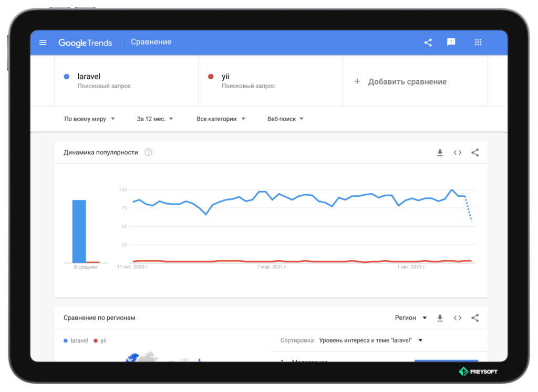Select the laravel search term card
The image size is (538, 392).
coord(126,81)
